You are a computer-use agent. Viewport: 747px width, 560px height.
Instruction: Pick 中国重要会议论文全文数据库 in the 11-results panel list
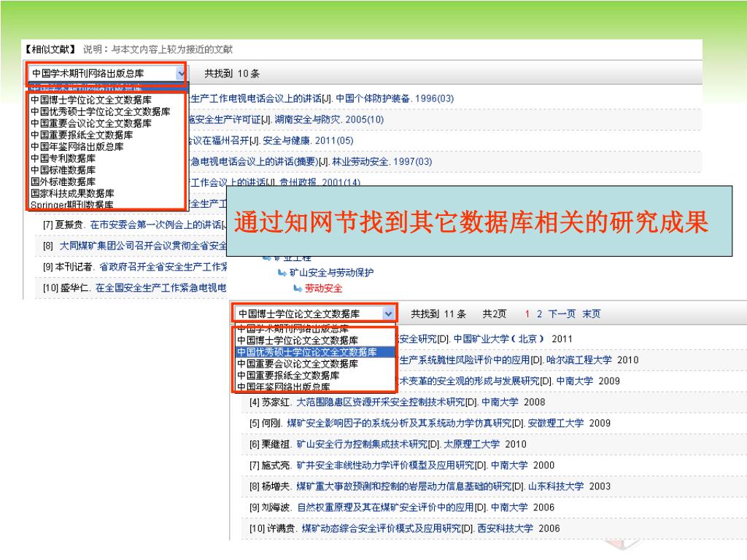(x=298, y=364)
